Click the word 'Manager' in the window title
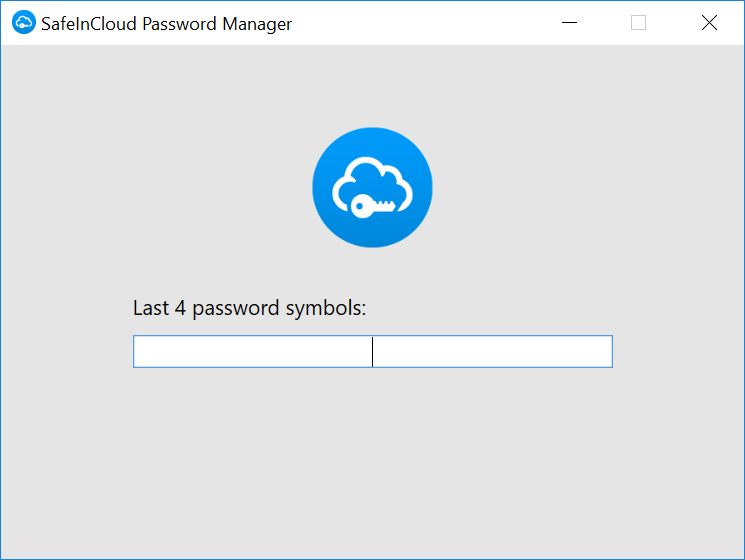This screenshot has width=745, height=560. pyautogui.click(x=257, y=25)
